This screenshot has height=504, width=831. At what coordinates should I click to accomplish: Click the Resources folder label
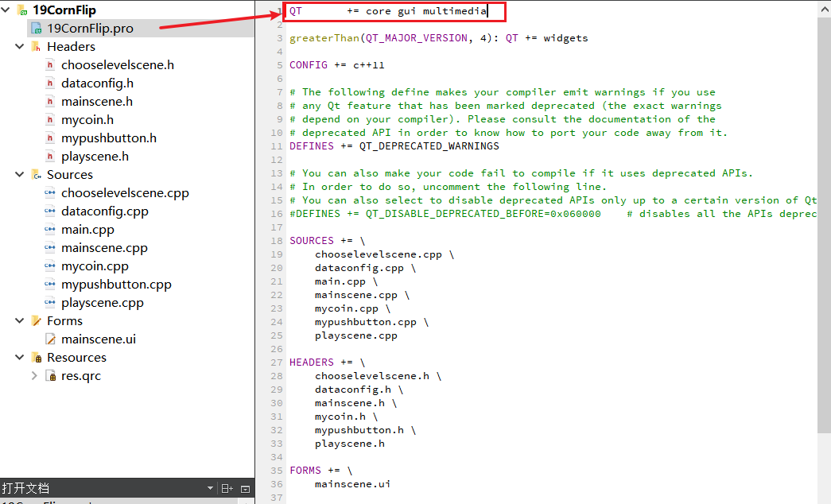pos(76,358)
